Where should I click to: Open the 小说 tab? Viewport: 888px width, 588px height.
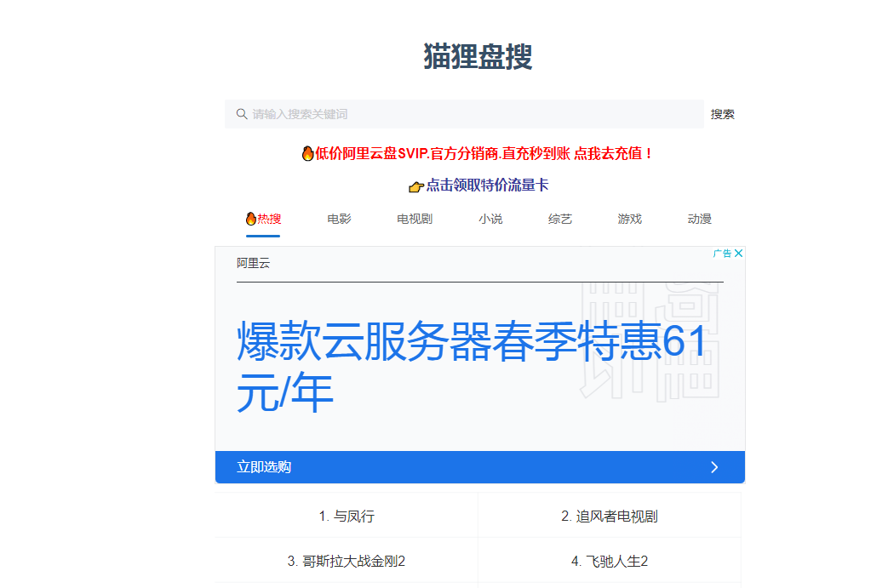point(490,219)
